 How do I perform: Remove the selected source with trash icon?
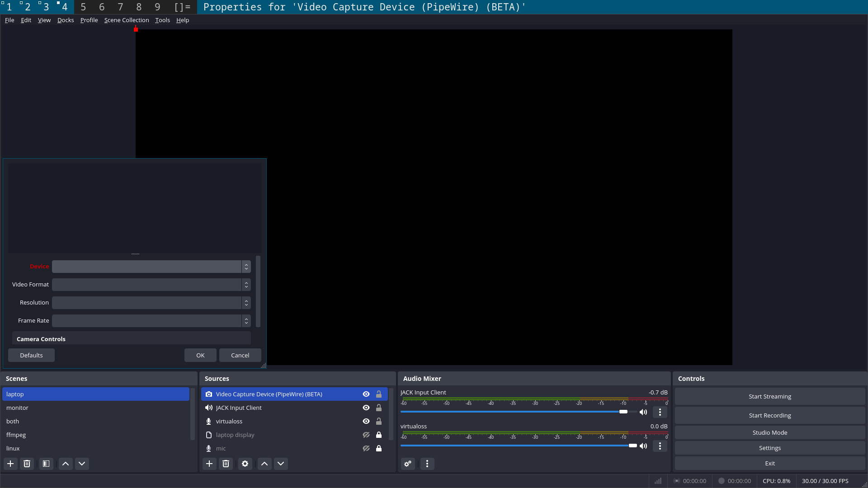226,464
